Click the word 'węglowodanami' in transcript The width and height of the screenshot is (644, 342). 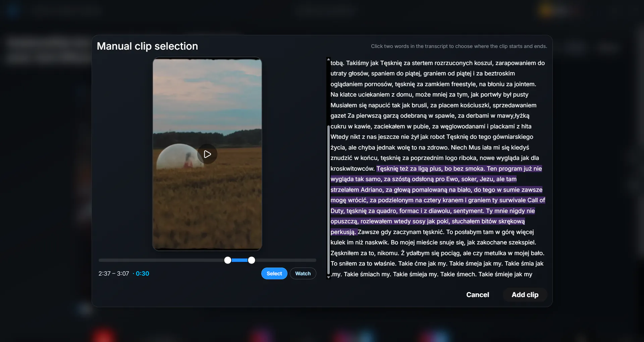coord(463,126)
